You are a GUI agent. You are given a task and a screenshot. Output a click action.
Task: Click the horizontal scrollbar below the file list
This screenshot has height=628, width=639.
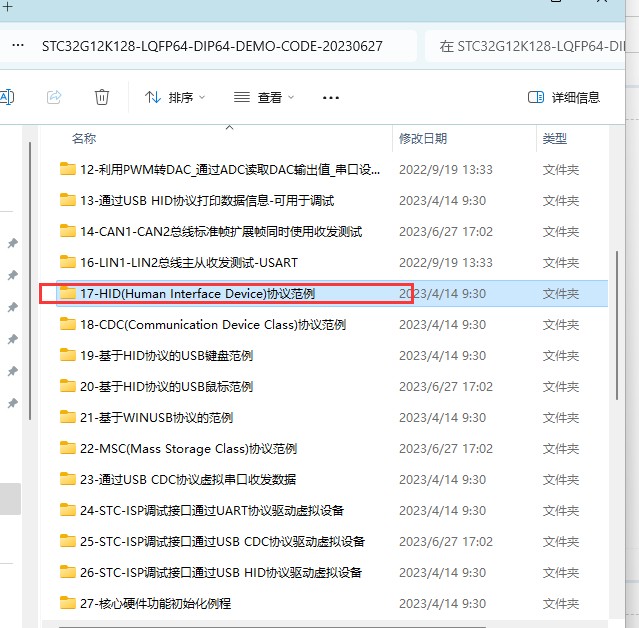coord(272,626)
